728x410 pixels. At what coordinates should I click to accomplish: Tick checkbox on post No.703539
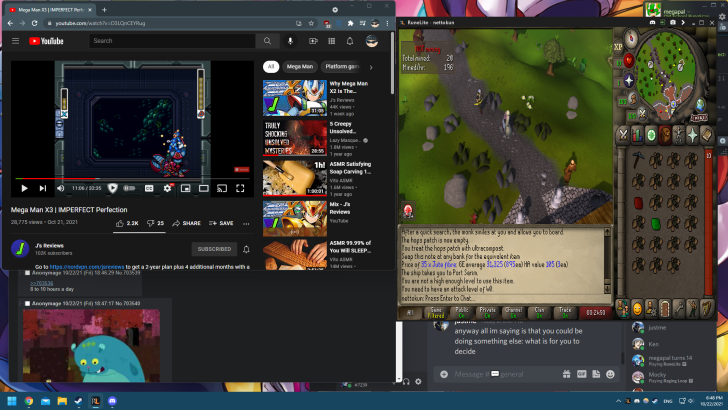[x=27, y=273]
